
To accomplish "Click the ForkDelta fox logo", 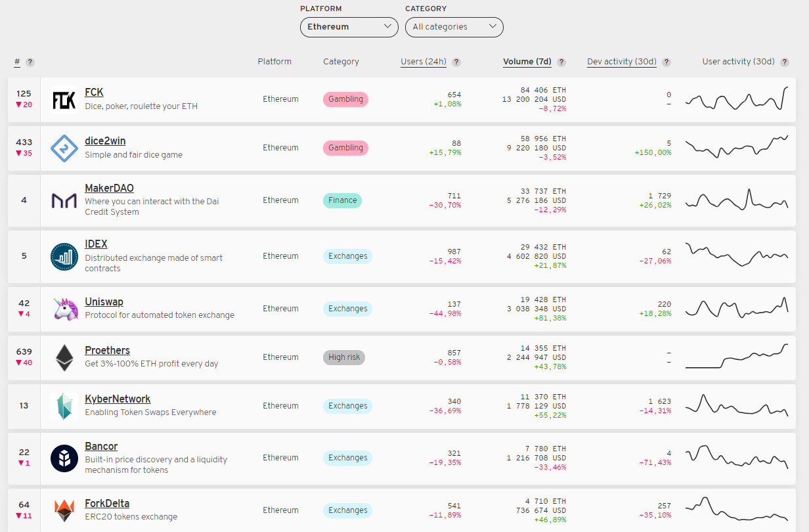I will [64, 510].
